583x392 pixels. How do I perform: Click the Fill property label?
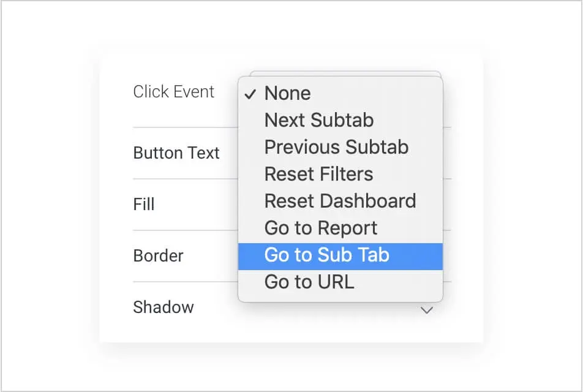(144, 204)
